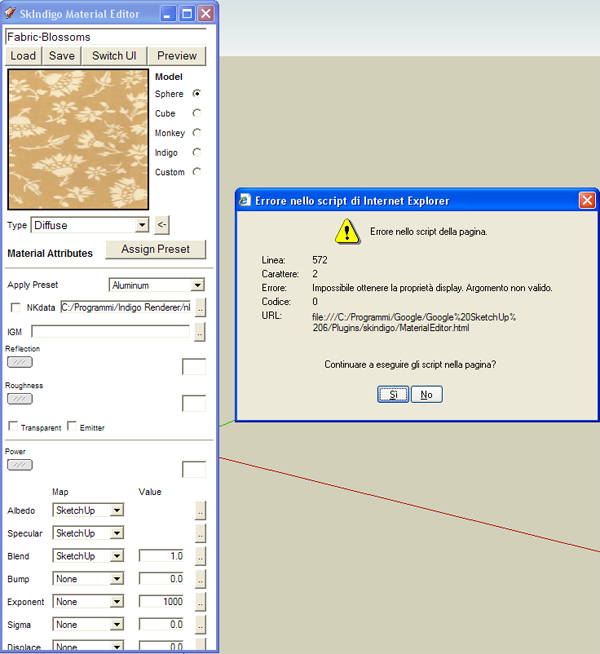Click the browse button on the Bump row
Screen dimensions: 600x654
[x=200, y=580]
